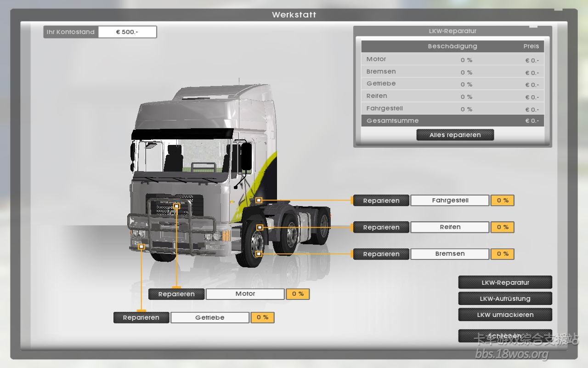The height and width of the screenshot is (368, 588).
Task: Select the Gesamtsumme row in repair table
Action: click(x=452, y=121)
